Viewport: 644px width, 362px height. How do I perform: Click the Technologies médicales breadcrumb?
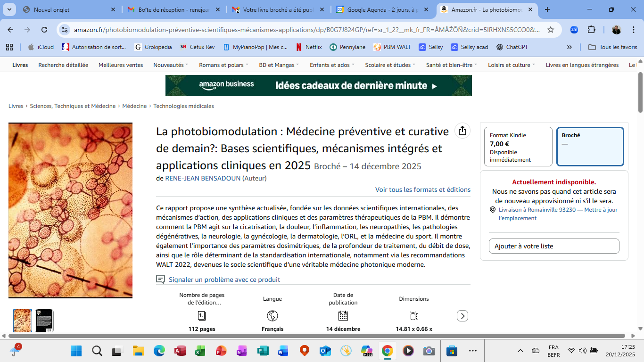point(183,106)
